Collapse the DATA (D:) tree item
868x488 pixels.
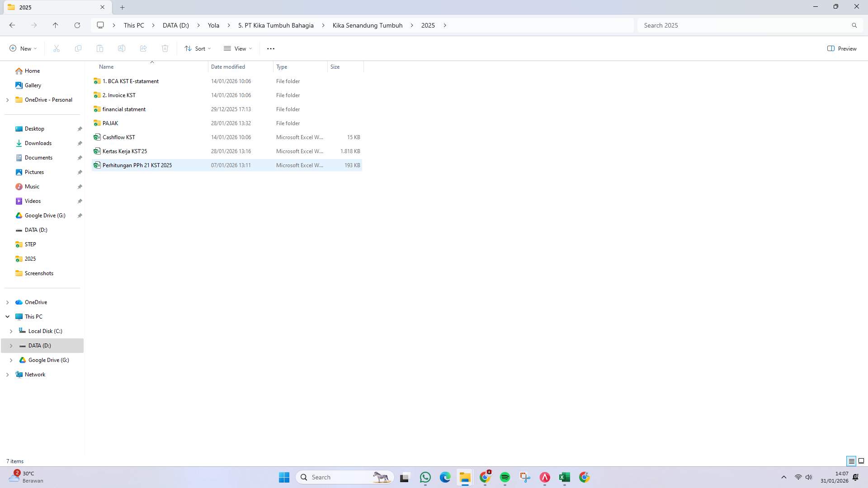tap(11, 346)
